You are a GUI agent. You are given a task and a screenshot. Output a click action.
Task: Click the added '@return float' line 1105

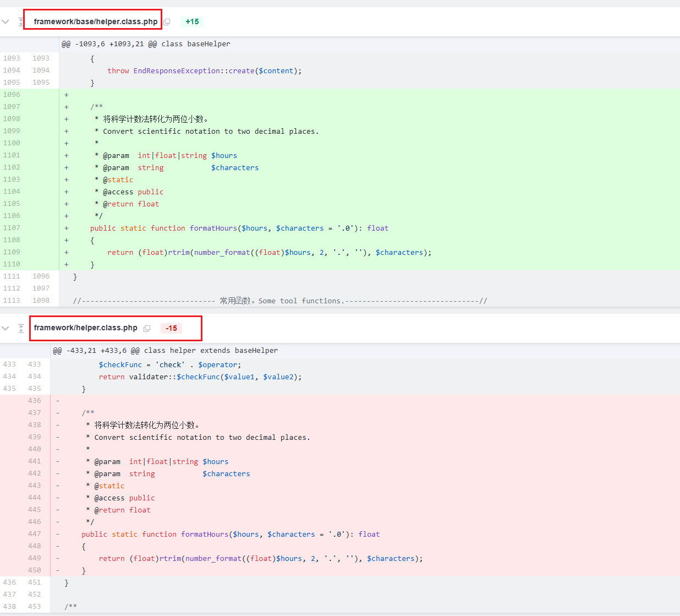127,204
